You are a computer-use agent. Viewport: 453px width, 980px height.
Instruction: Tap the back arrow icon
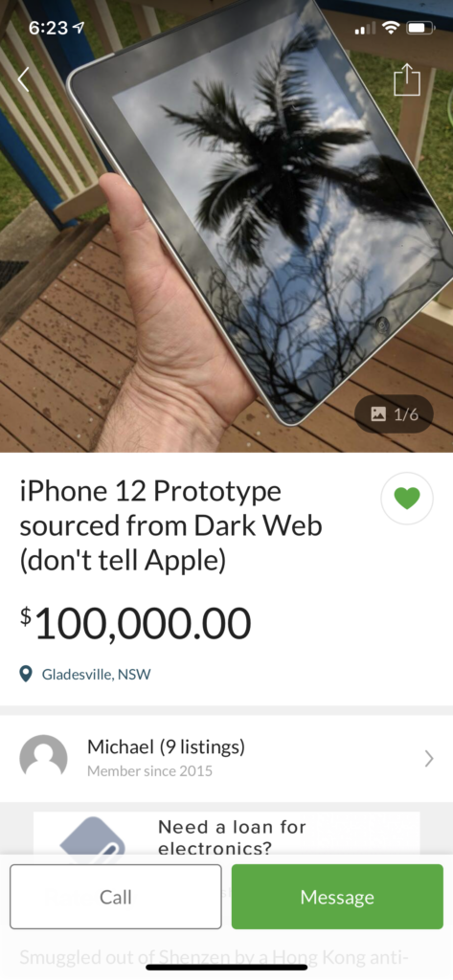[x=24, y=79]
